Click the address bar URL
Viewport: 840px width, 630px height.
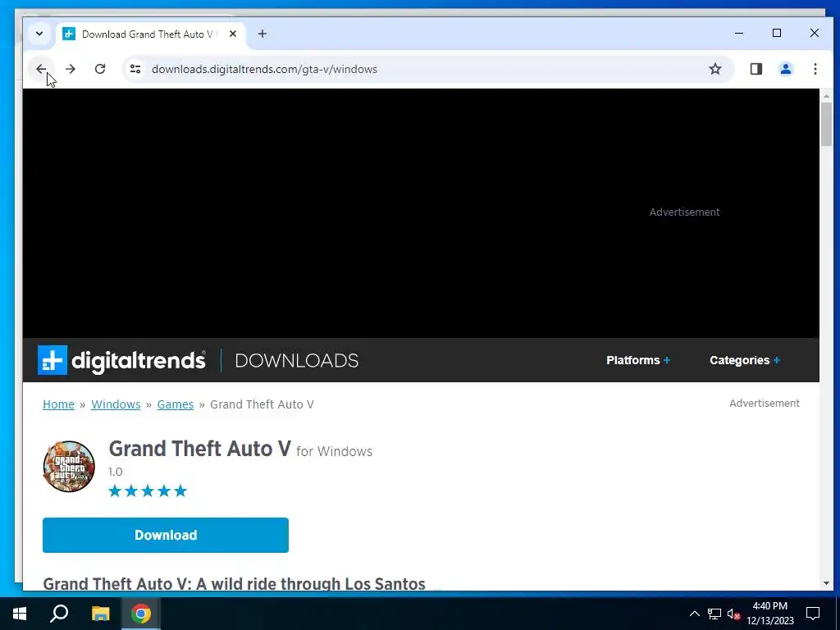(x=264, y=69)
